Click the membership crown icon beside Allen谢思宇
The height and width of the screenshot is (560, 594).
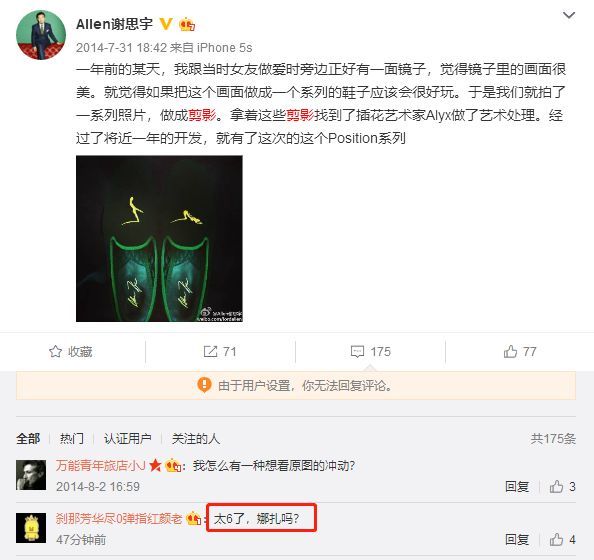click(187, 24)
